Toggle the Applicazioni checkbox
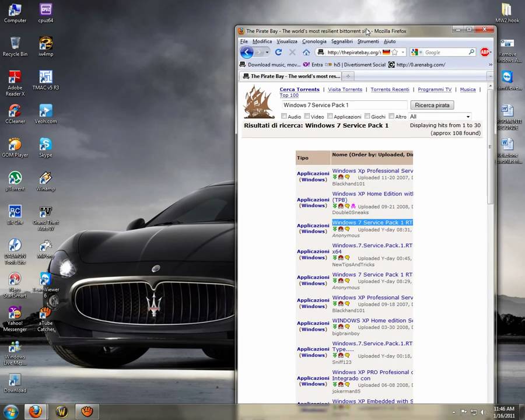The height and width of the screenshot is (420, 525). (x=330, y=116)
